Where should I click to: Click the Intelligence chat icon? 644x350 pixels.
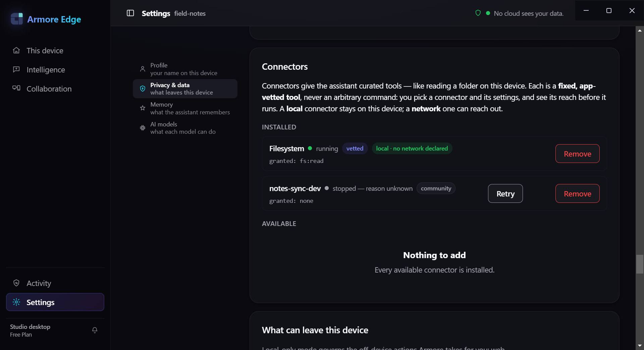coord(16,69)
